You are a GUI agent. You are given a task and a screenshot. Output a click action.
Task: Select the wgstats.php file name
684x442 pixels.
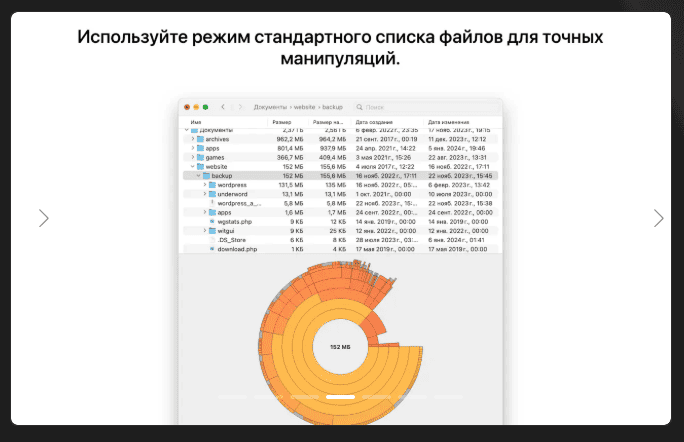click(235, 222)
